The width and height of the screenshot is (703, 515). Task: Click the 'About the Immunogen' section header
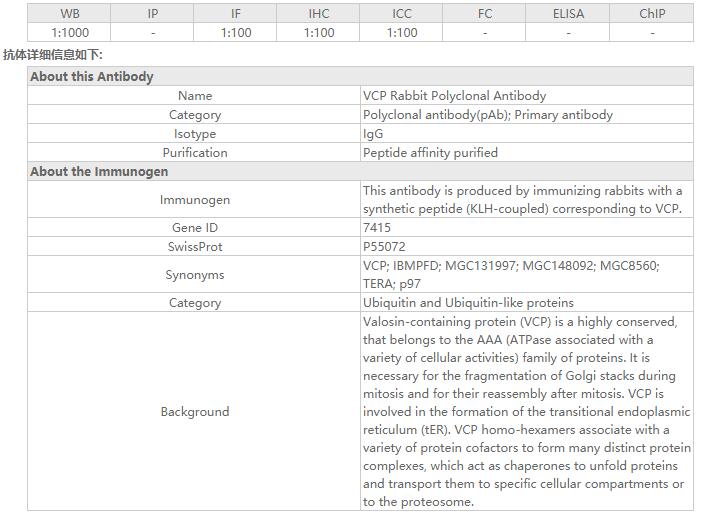(x=99, y=172)
